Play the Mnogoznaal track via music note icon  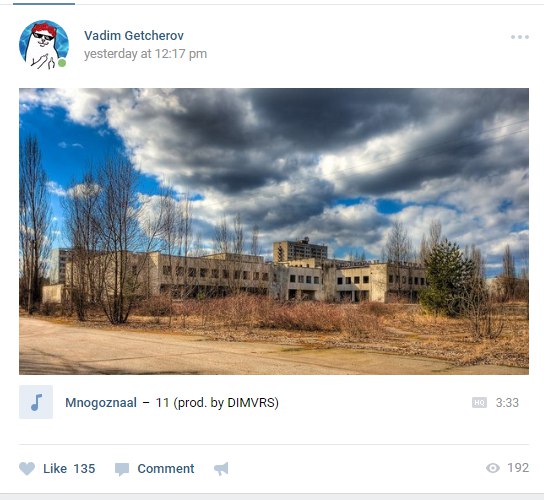pos(36,402)
